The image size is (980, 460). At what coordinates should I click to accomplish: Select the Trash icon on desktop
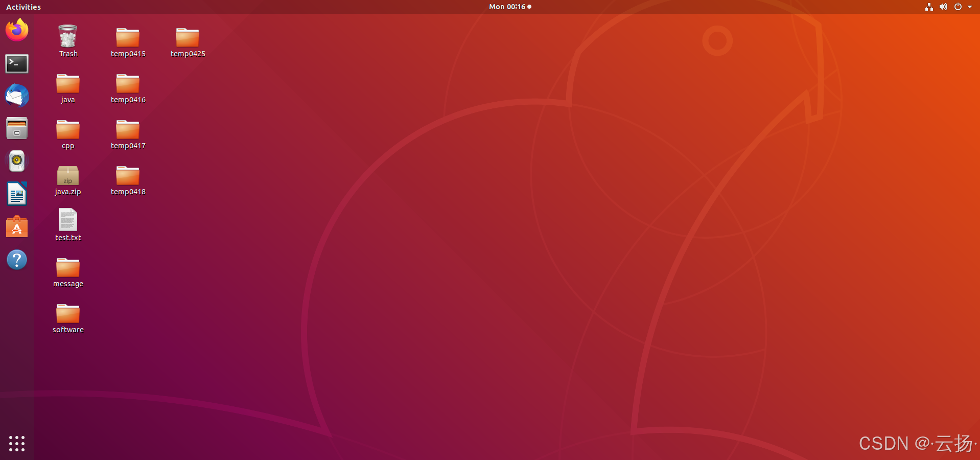click(68, 37)
